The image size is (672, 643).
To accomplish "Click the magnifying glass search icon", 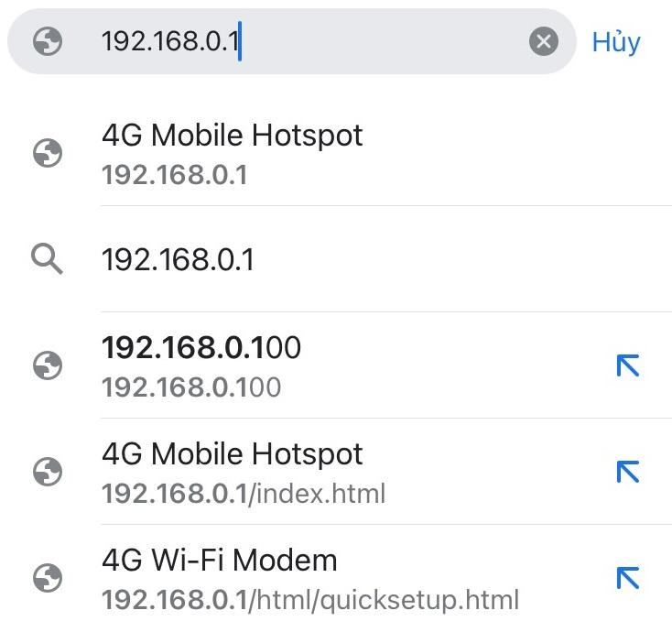I will click(47, 259).
